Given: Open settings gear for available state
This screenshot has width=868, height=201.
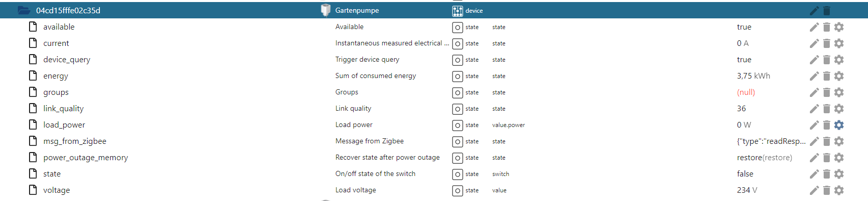Looking at the screenshot, I should pos(839,27).
